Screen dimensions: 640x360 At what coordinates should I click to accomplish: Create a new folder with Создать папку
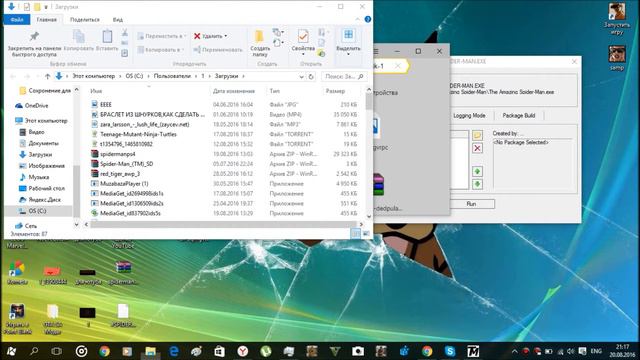point(260,43)
